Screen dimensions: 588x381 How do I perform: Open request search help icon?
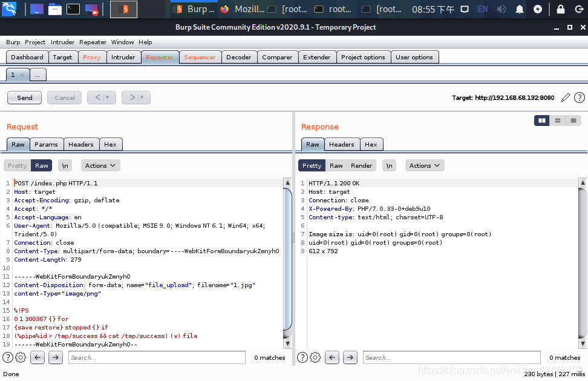click(8, 357)
